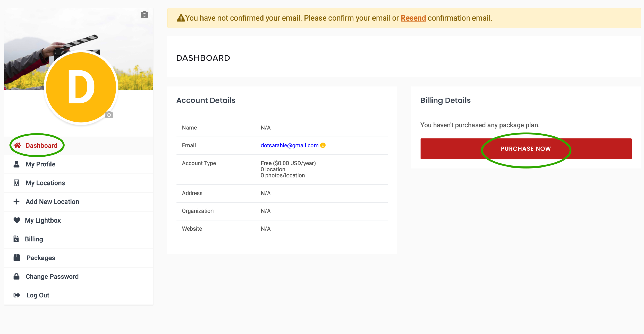Click the Billing invoice icon
This screenshot has width=644, height=334.
[16, 239]
